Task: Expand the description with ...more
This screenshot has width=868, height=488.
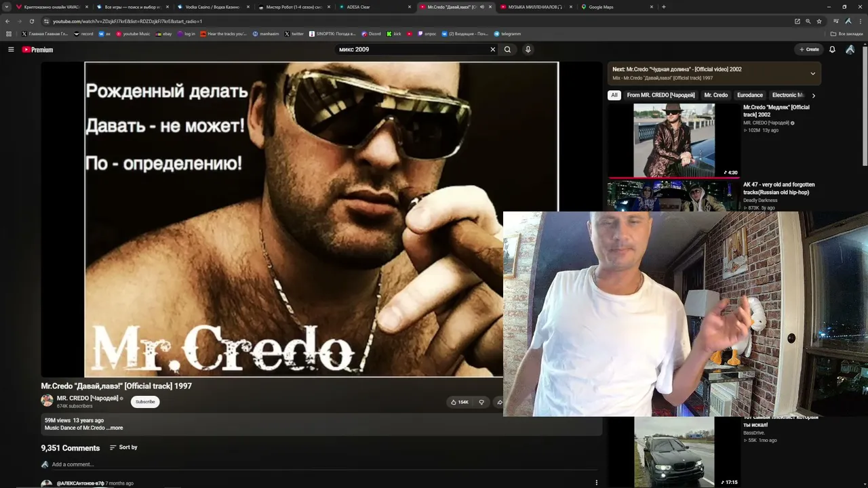Action: coord(115,428)
